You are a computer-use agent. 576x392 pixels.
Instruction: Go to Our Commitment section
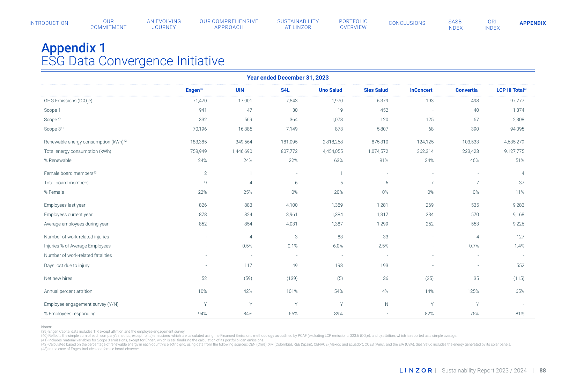pos(109,24)
